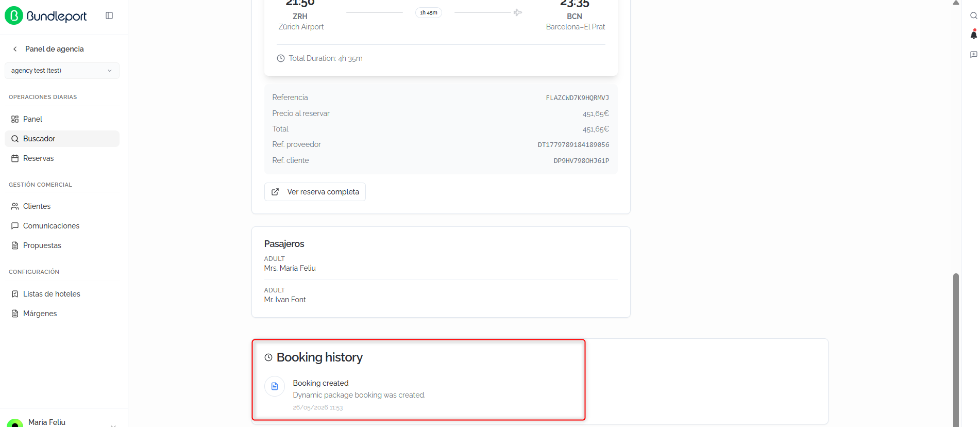The width and height of the screenshot is (980, 427).
Task: Go back using the Panel de agencia arrow
Action: pos(15,49)
